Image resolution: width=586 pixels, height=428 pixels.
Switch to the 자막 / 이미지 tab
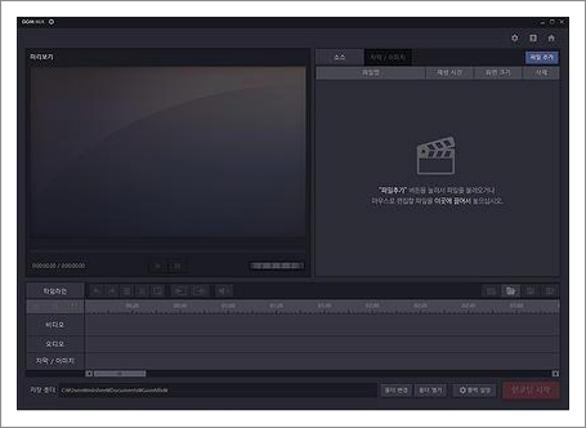[x=388, y=58]
